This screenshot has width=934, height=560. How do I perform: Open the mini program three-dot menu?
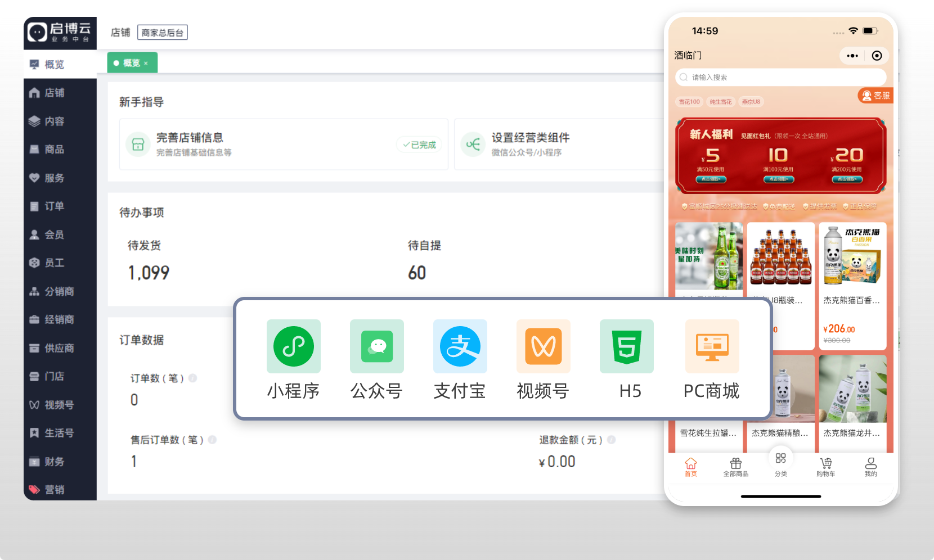[x=852, y=56]
